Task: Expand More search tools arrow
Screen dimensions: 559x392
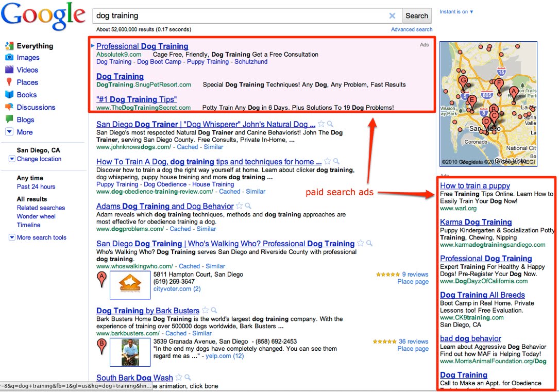Action: tap(12, 237)
